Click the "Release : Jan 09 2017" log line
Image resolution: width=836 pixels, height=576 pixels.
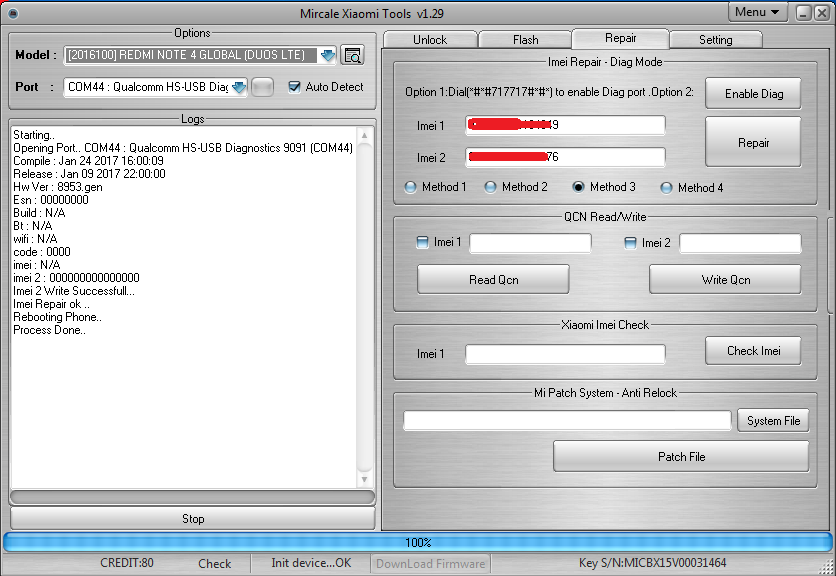click(89, 174)
